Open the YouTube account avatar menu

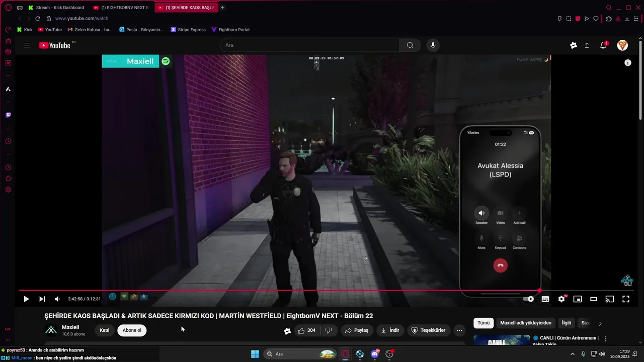pyautogui.click(x=622, y=45)
